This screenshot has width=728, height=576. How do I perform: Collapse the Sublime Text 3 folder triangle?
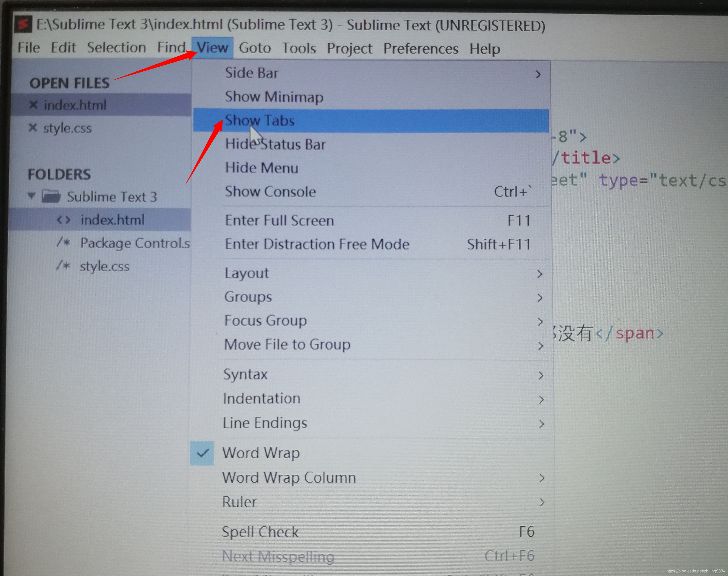(31, 196)
